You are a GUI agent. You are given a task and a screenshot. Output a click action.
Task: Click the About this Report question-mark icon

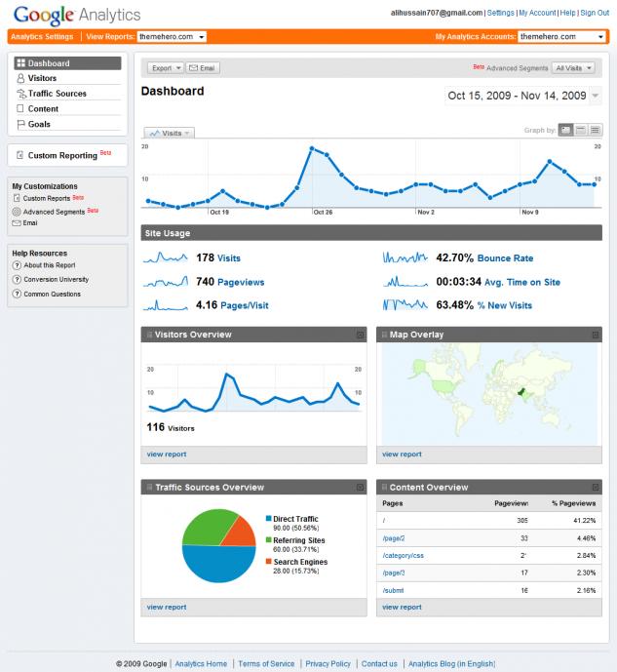[x=17, y=265]
